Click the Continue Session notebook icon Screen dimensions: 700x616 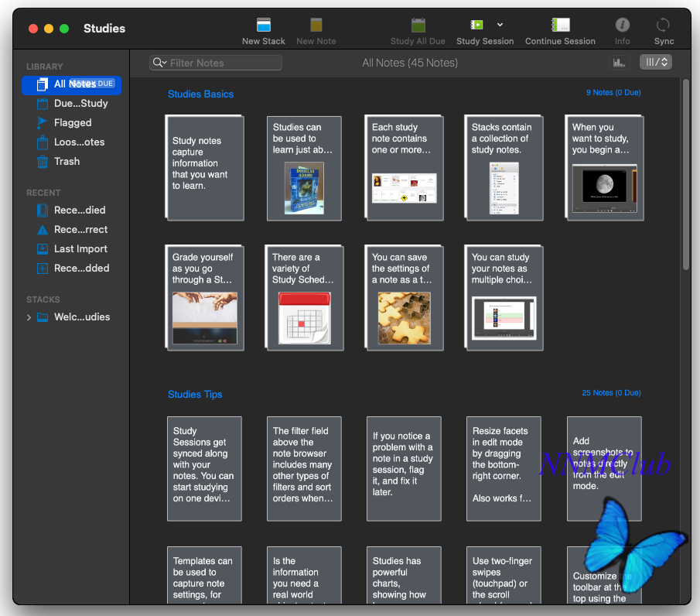(560, 26)
